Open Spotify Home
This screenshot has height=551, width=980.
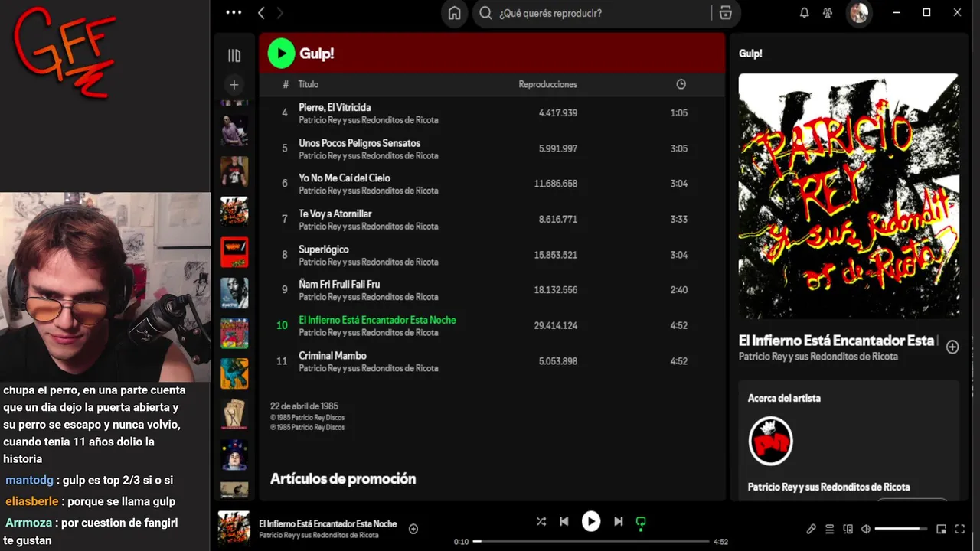pyautogui.click(x=455, y=13)
